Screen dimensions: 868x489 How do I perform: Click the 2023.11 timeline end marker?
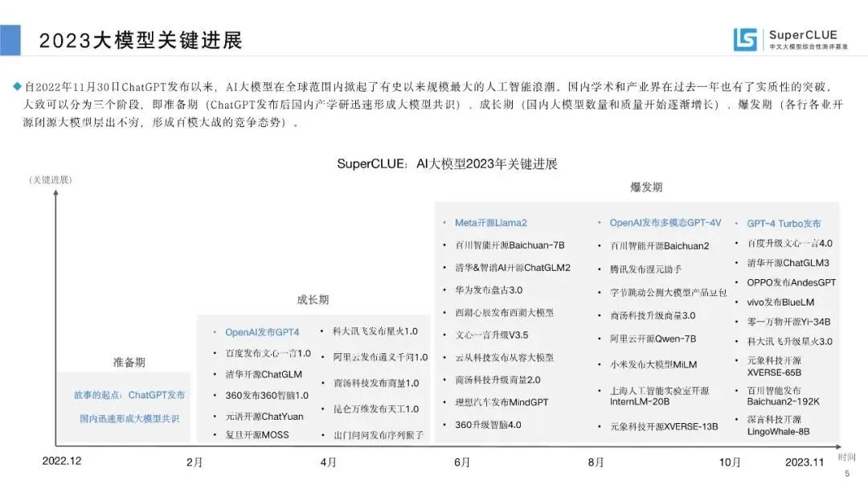pos(805,462)
